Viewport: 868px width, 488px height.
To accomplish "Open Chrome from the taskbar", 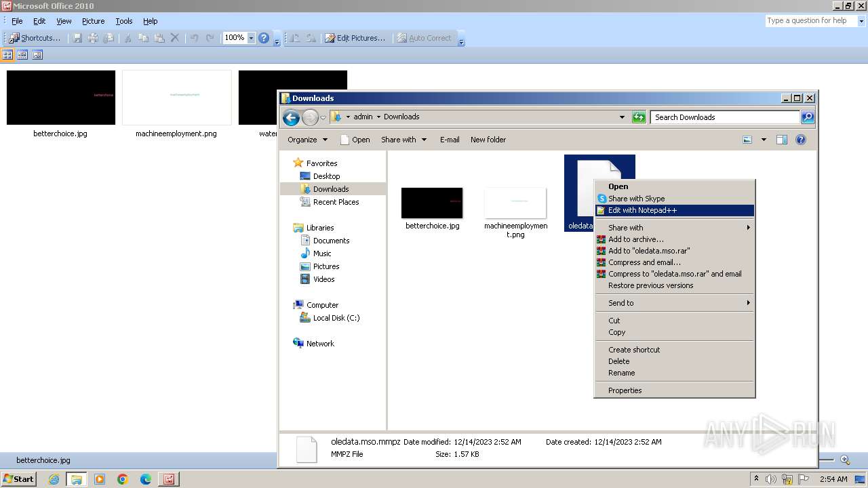I will tap(123, 479).
